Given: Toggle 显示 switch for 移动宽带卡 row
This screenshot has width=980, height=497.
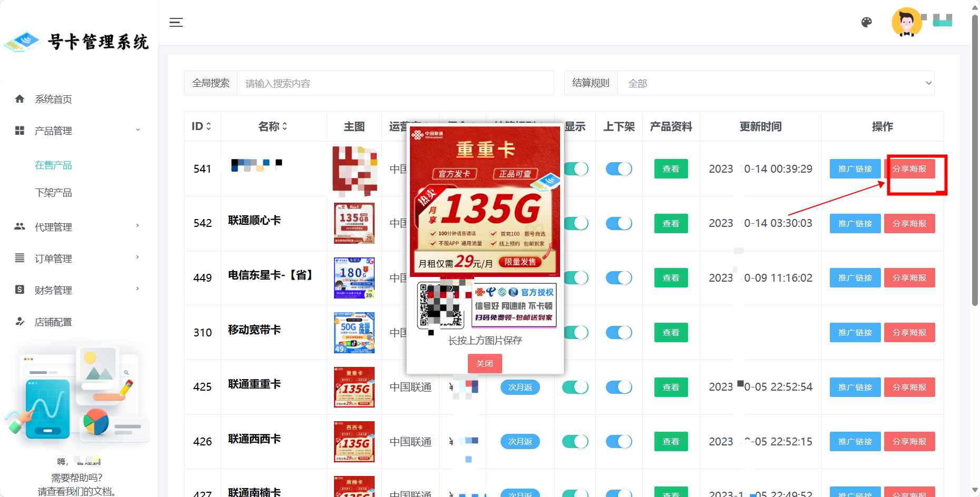Looking at the screenshot, I should (576, 332).
